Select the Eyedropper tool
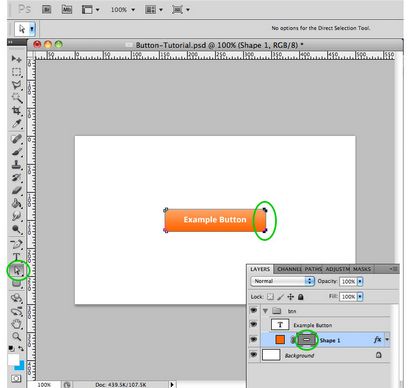The width and height of the screenshot is (410, 388). coord(16,124)
